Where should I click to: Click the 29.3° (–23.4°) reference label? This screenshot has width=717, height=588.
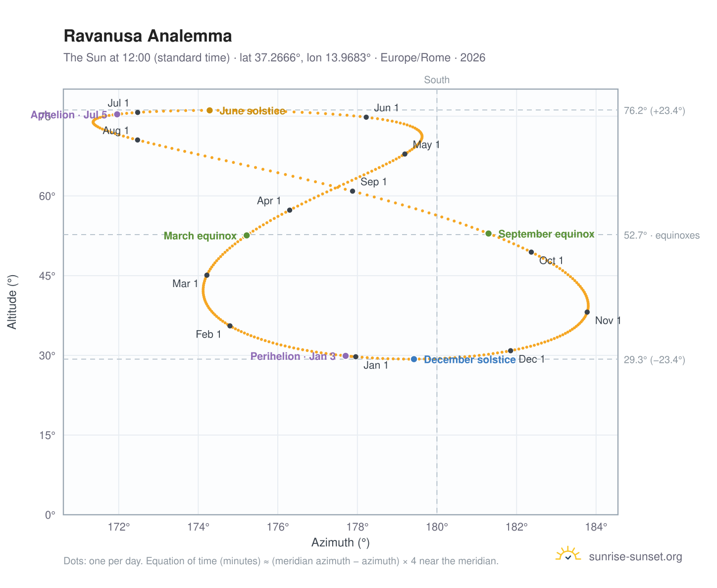tap(655, 360)
